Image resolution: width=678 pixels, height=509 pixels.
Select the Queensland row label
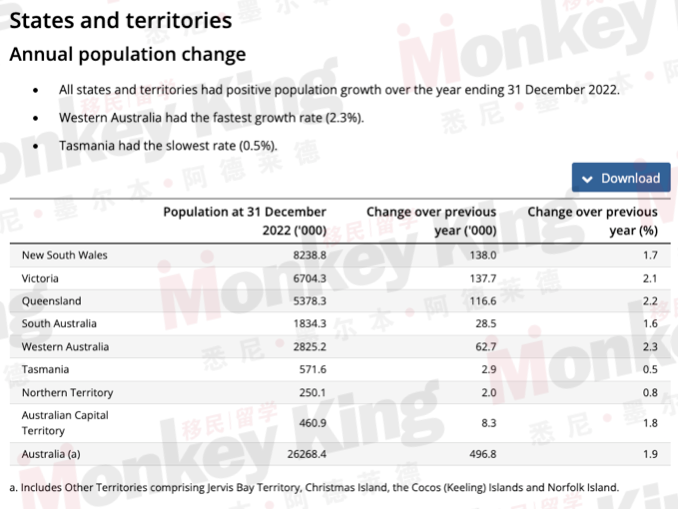pyautogui.click(x=51, y=301)
